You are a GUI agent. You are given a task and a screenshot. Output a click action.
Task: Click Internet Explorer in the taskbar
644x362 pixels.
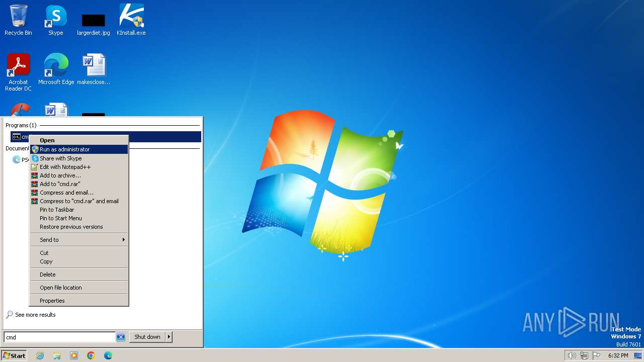click(x=40, y=355)
